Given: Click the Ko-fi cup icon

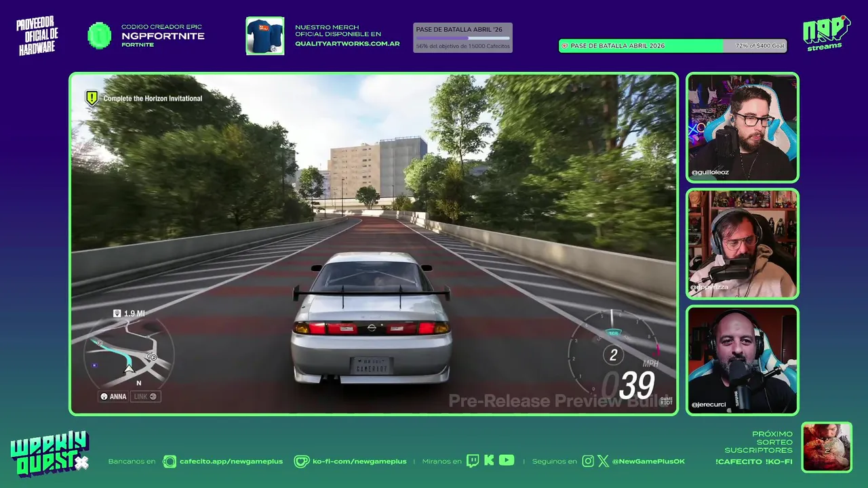Looking at the screenshot, I should coord(301,462).
